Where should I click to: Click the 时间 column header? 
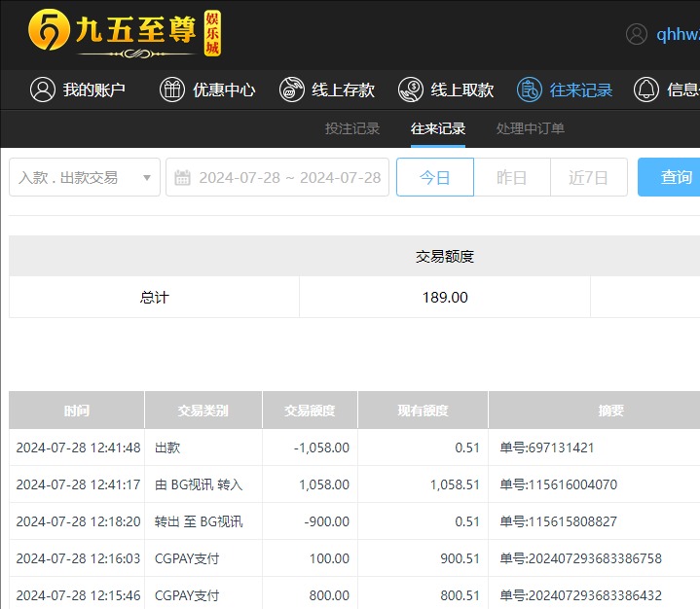click(77, 411)
